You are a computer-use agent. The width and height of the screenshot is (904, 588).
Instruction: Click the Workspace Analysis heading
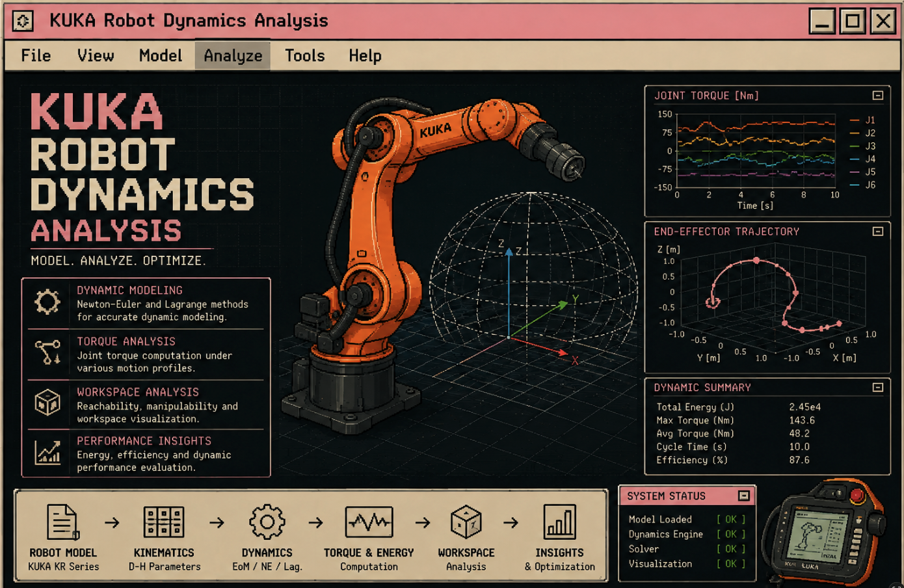point(138,392)
